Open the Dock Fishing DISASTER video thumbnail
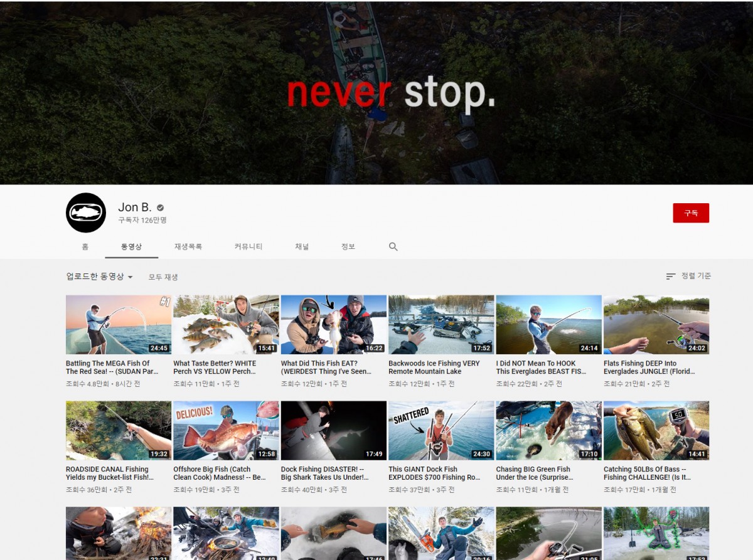 point(334,431)
